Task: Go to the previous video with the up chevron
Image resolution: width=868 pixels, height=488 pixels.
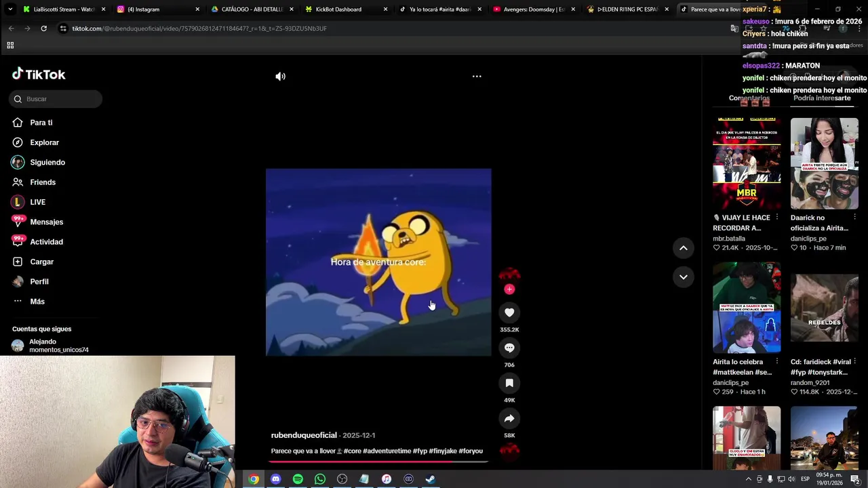Action: [684, 248]
